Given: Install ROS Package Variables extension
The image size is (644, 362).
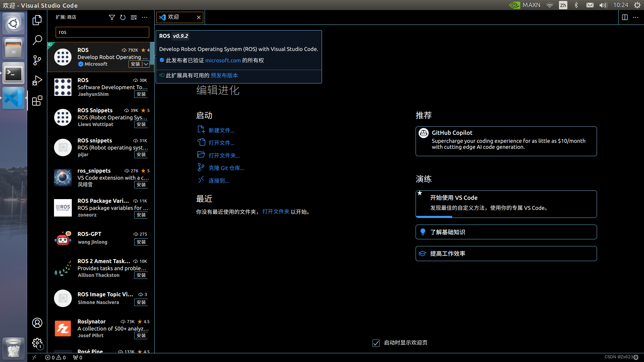Looking at the screenshot, I should (x=141, y=215).
